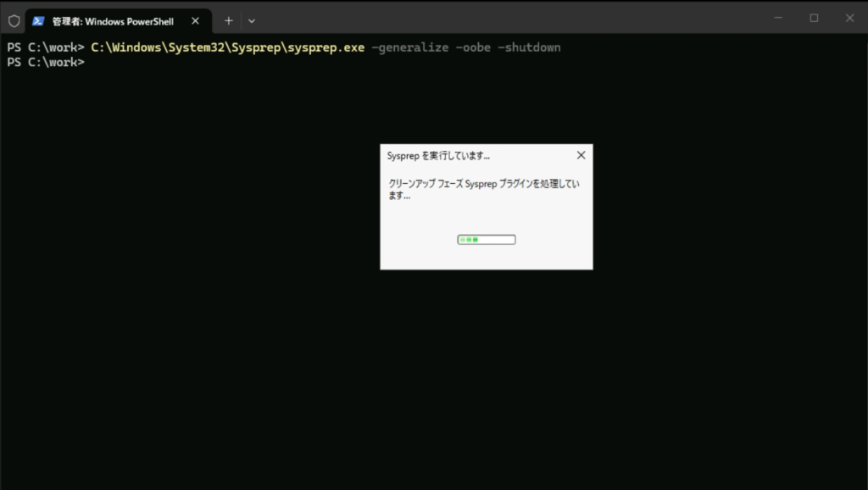
Task: Expand the new tab profile dropdown chevron
Action: pyautogui.click(x=252, y=21)
